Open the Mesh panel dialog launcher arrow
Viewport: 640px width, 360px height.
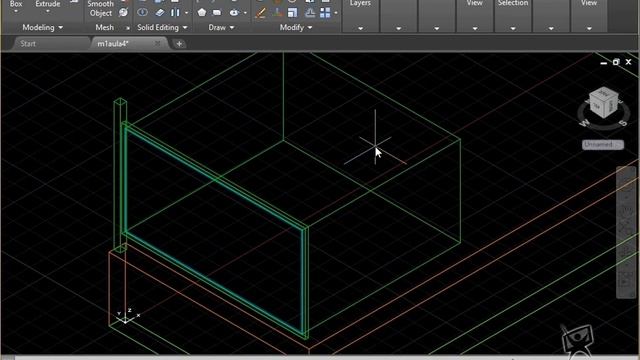[x=127, y=28]
